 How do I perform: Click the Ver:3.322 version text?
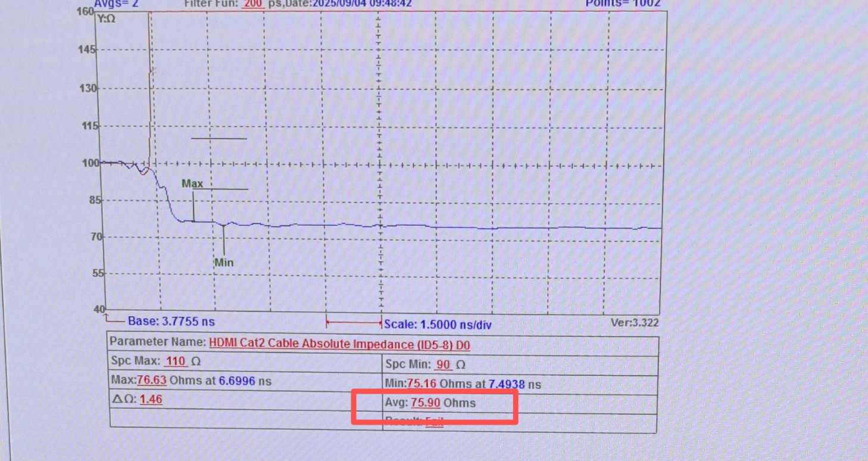[x=634, y=323]
